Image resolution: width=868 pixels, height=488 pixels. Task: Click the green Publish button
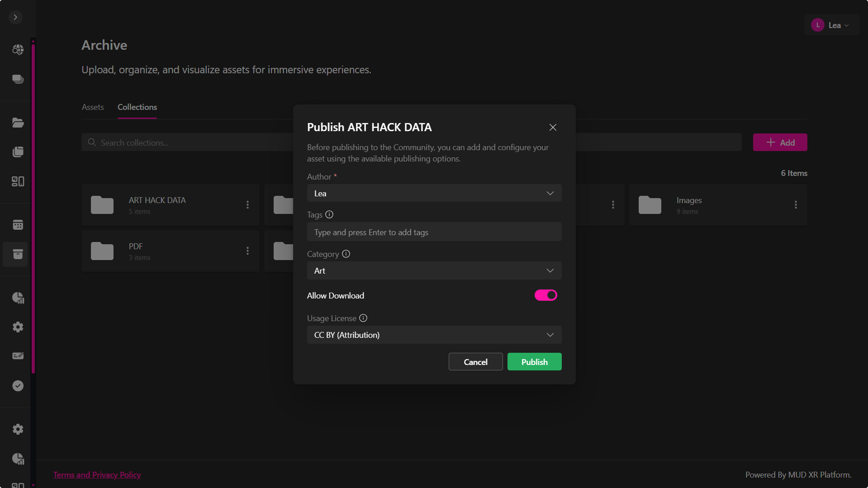pyautogui.click(x=534, y=362)
